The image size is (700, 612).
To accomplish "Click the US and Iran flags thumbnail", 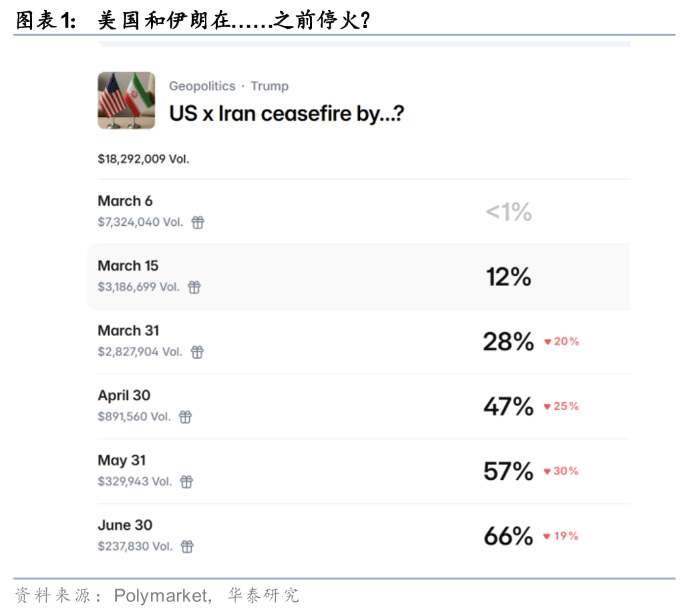I will pyautogui.click(x=126, y=100).
